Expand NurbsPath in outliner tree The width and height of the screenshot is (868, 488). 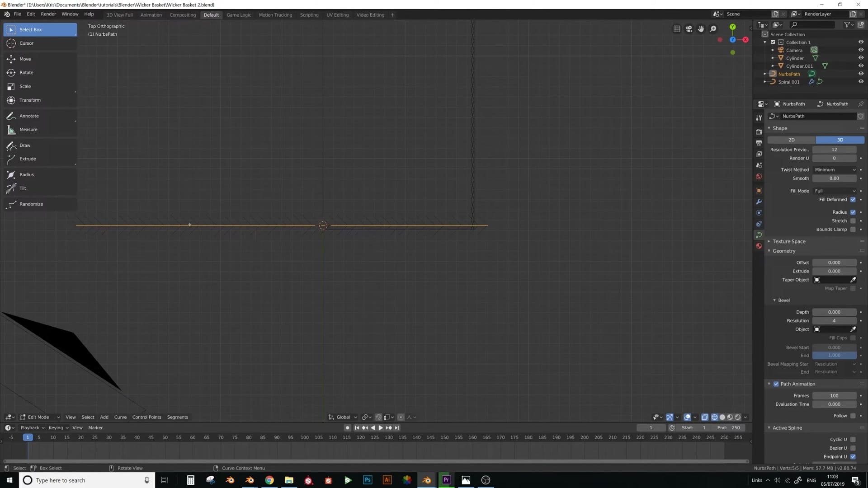(765, 74)
